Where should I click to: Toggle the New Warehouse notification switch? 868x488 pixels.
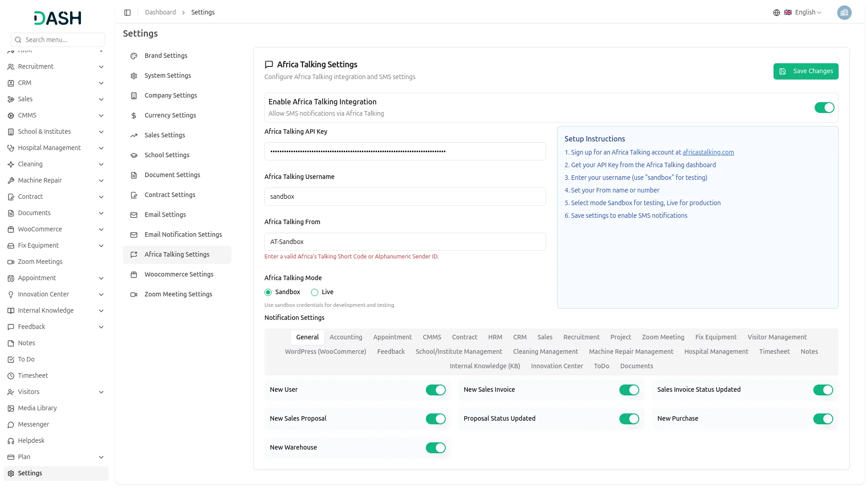click(436, 448)
